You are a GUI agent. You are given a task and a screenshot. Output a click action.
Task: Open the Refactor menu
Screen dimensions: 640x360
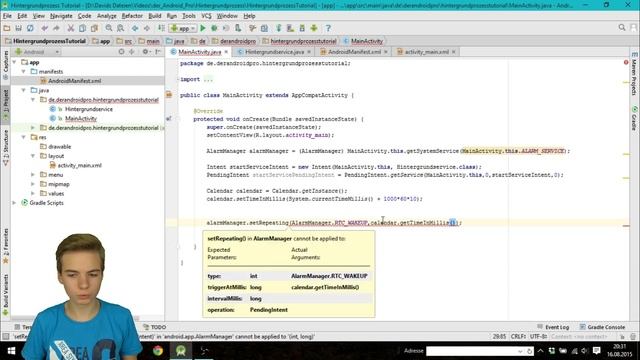click(x=132, y=16)
